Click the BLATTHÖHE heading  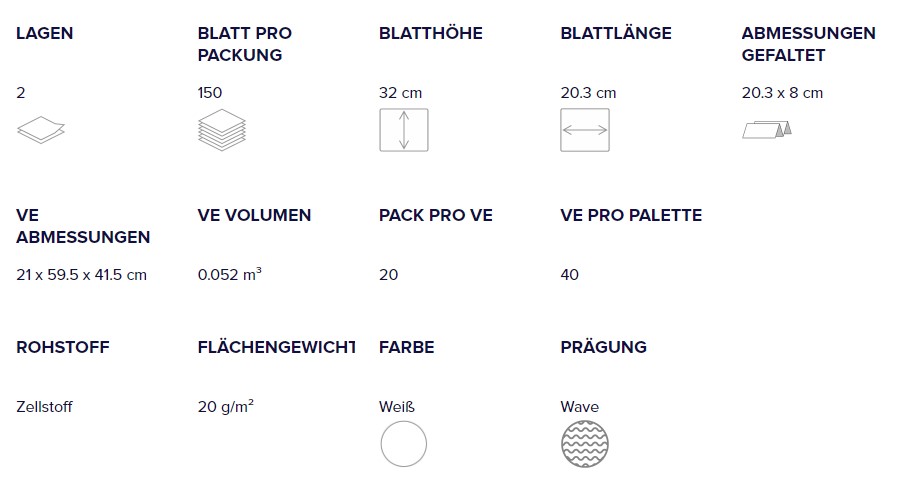pyautogui.click(x=430, y=33)
